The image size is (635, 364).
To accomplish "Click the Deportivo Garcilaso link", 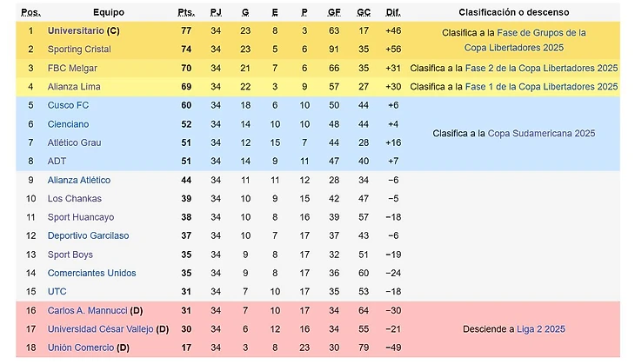I will (88, 235).
